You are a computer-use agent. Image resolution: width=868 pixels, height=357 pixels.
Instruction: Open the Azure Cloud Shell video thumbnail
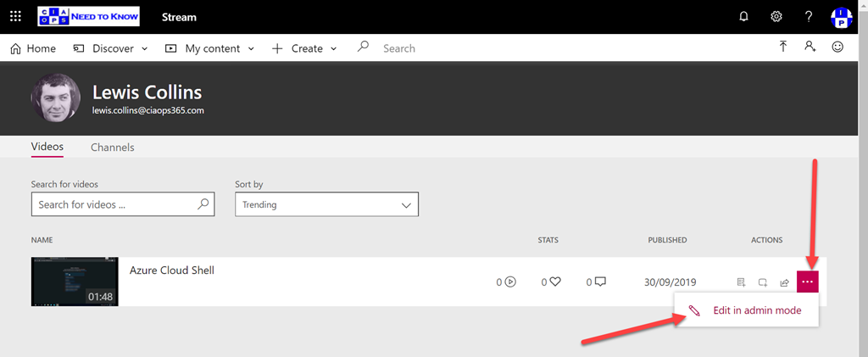[x=75, y=282]
